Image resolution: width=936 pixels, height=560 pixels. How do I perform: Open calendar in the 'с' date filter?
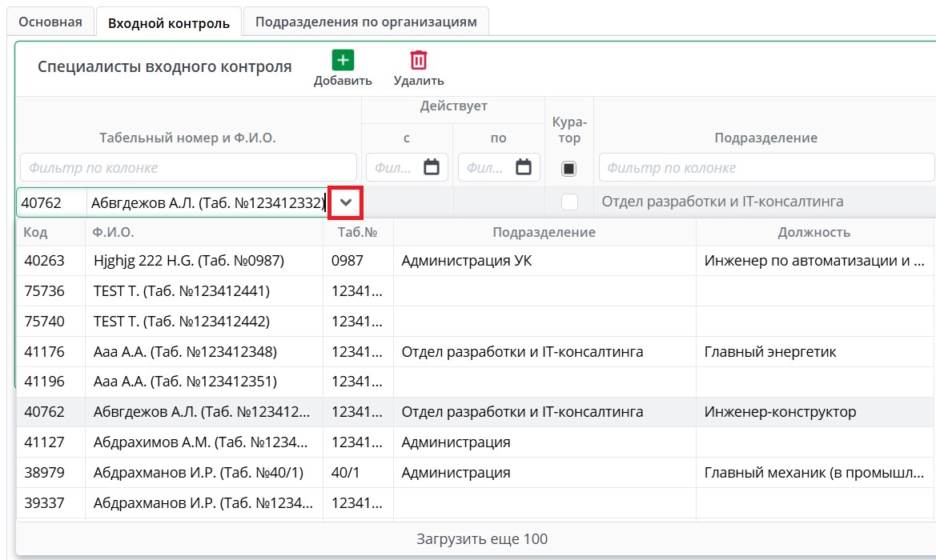(x=432, y=167)
